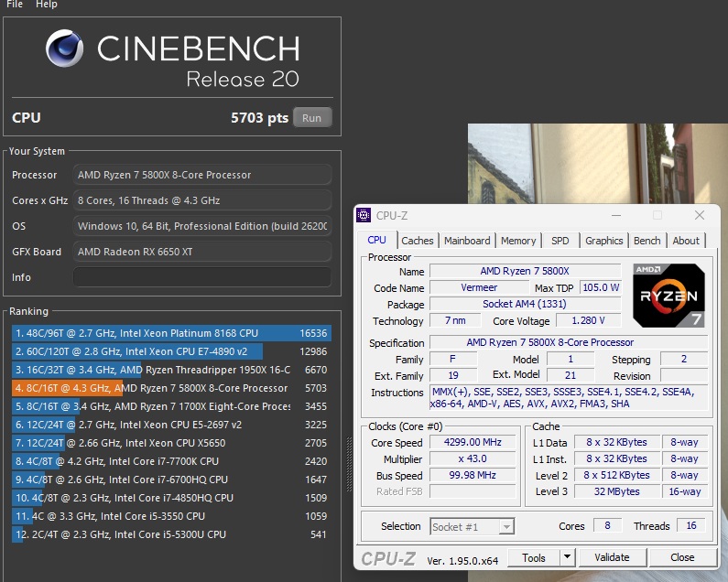Open the Mainboard tab in CPU-Z
Screen dimensions: 728x582
click(x=467, y=241)
